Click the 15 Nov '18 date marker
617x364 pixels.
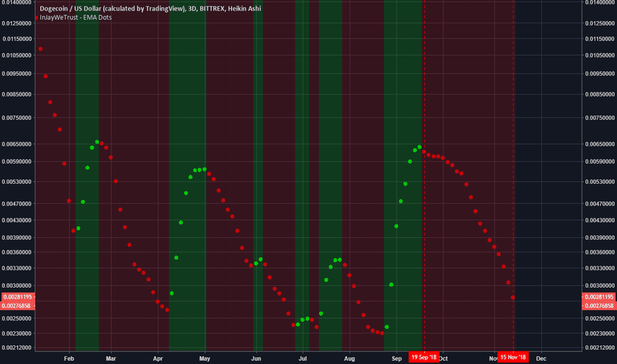point(512,357)
